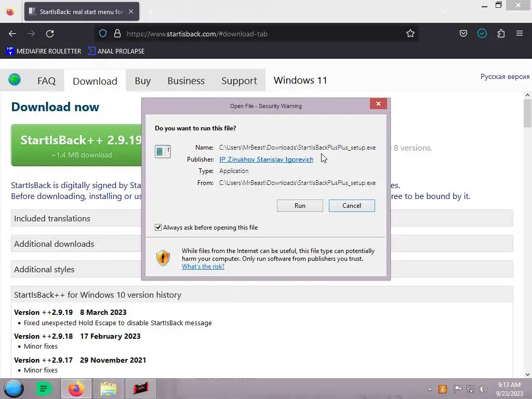Click Version ++2.9.19 8 March 2023 text

70,312
